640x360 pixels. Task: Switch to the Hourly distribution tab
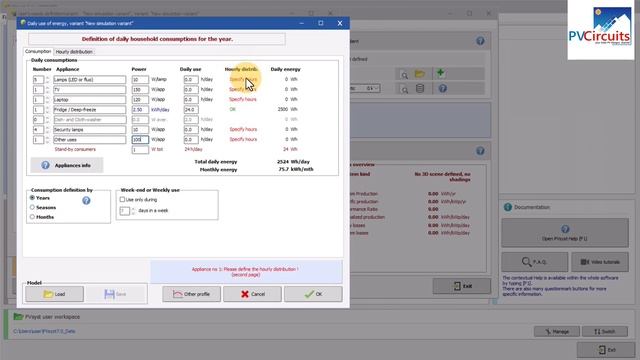click(x=74, y=52)
